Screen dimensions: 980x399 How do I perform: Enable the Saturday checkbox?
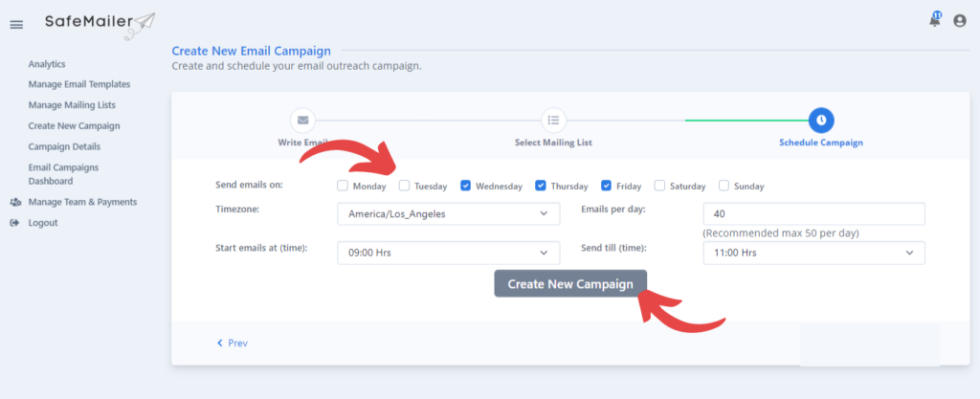659,186
